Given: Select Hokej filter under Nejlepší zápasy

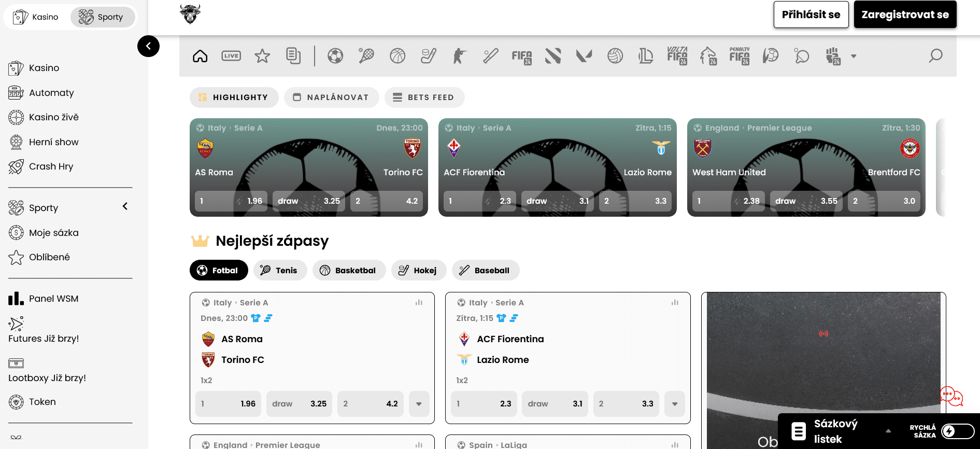Looking at the screenshot, I should click(419, 270).
